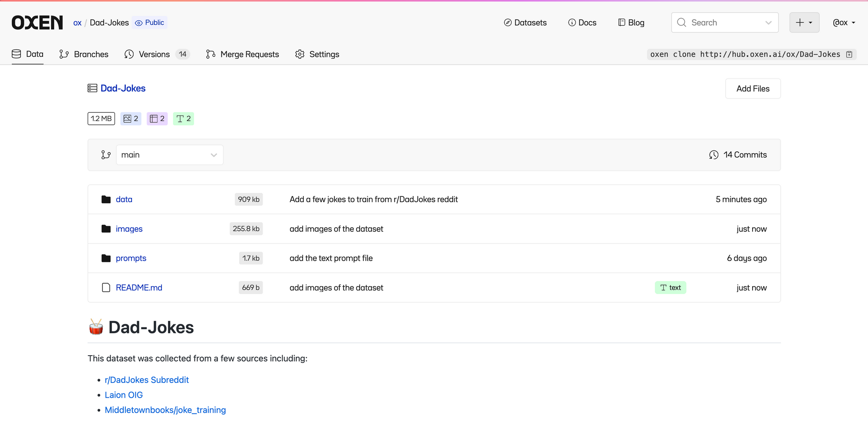
Task: Switch to the Branches tab
Action: tap(84, 54)
